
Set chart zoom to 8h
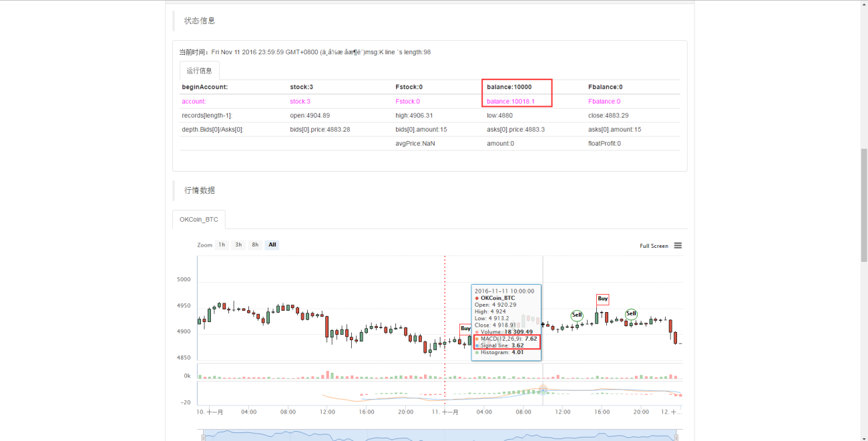click(x=254, y=245)
